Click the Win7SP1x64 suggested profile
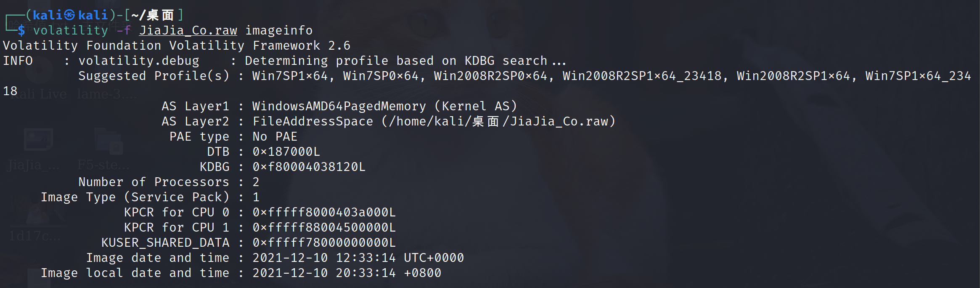980x288 pixels. point(290,76)
